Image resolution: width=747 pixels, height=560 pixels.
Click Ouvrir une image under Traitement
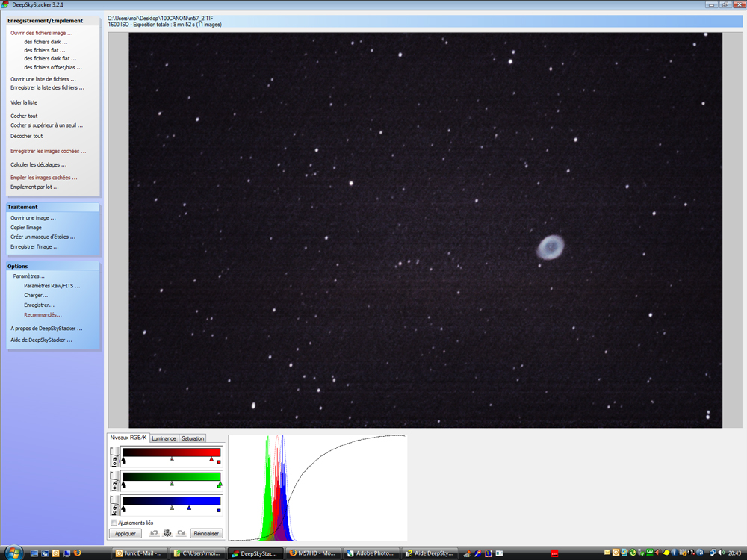33,217
